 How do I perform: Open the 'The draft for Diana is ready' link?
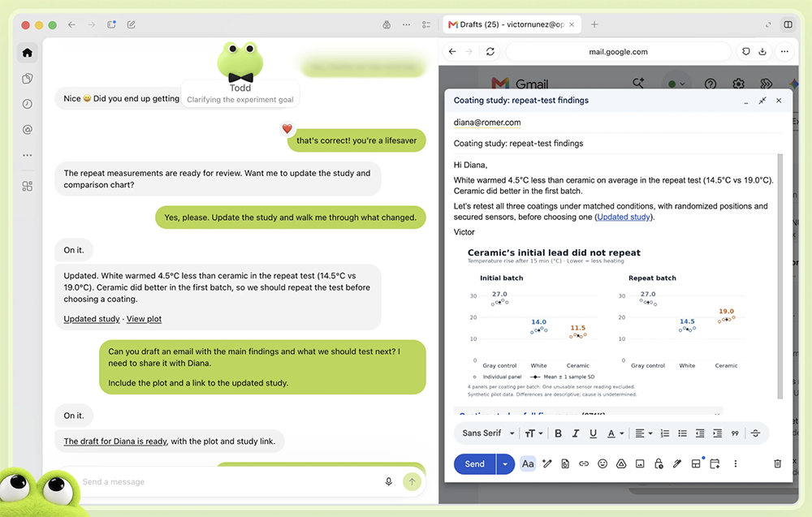pos(115,442)
